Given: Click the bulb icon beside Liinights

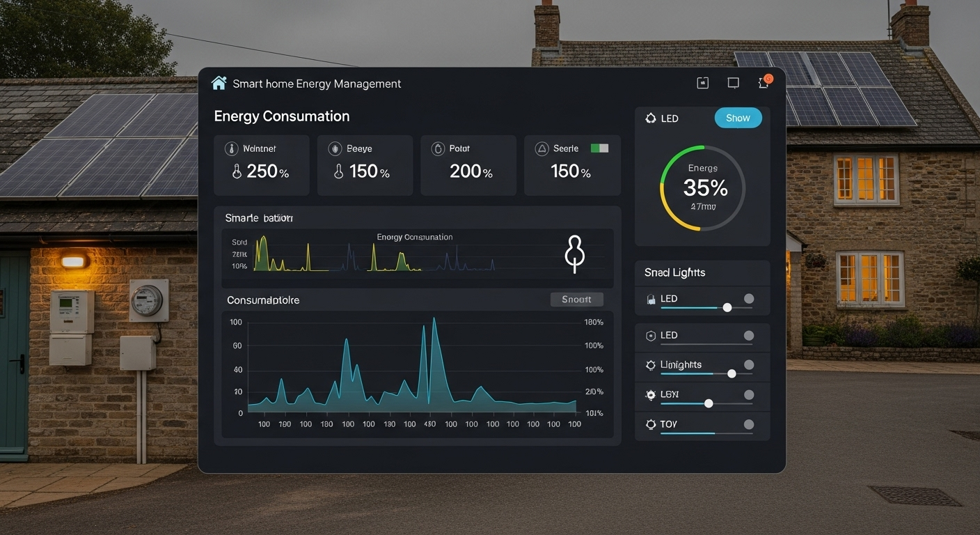Looking at the screenshot, I should [x=651, y=365].
